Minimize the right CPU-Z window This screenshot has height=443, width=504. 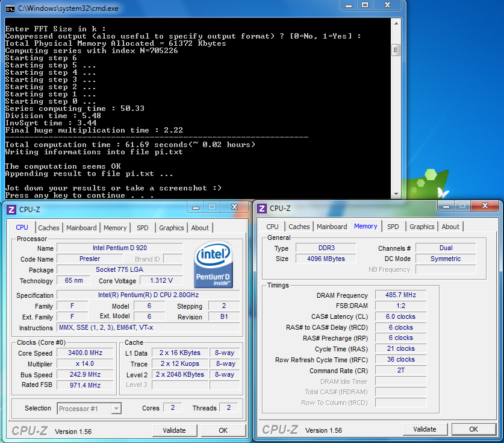pos(446,206)
